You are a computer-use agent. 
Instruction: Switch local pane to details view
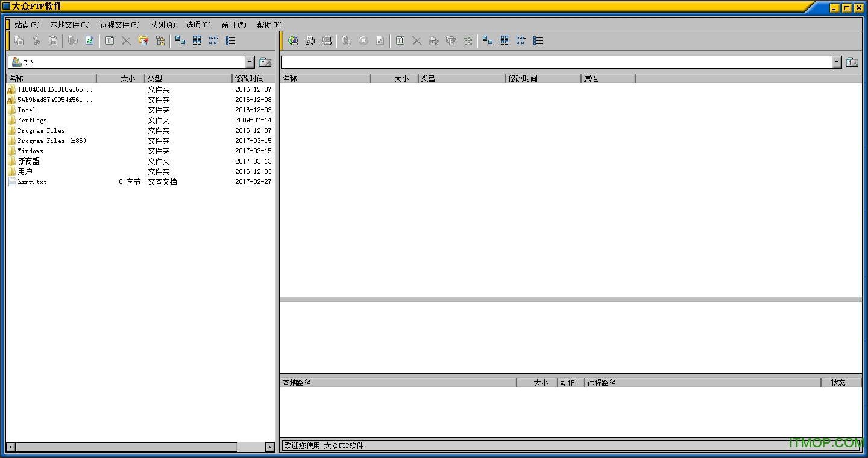(x=231, y=40)
